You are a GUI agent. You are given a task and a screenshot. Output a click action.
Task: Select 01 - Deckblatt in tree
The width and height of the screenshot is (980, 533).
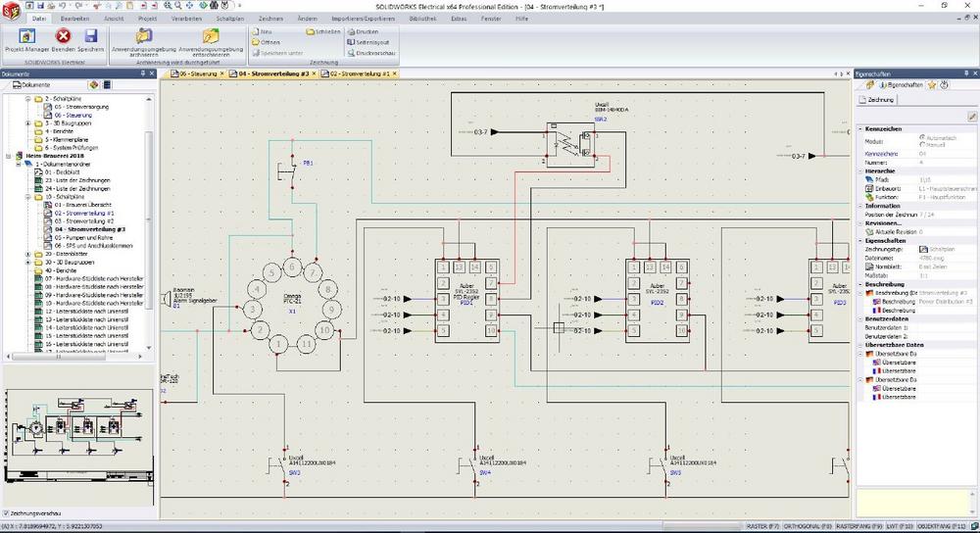[x=62, y=171]
